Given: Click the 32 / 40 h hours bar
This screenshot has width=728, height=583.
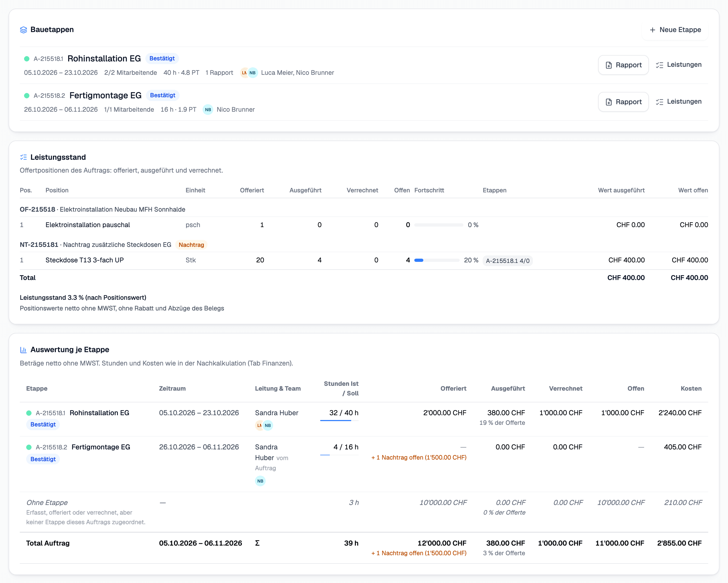Looking at the screenshot, I should click(339, 420).
